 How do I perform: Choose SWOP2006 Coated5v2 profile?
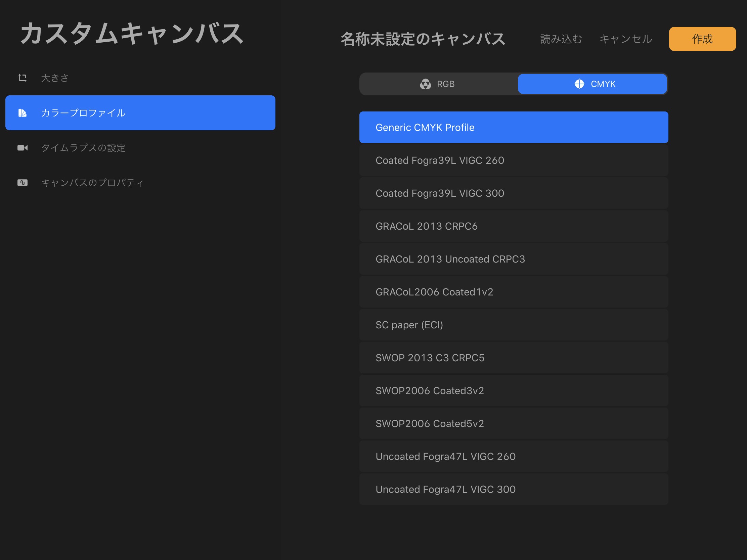(514, 424)
